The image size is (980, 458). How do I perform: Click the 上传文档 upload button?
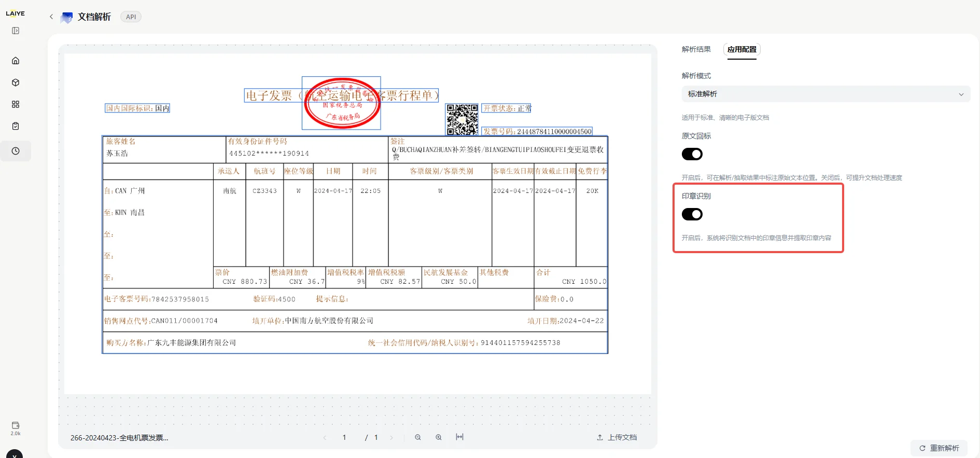point(617,437)
